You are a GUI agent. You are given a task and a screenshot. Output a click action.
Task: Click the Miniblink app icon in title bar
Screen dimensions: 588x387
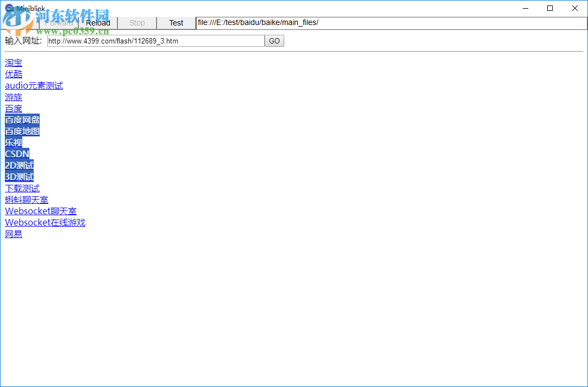(9, 8)
